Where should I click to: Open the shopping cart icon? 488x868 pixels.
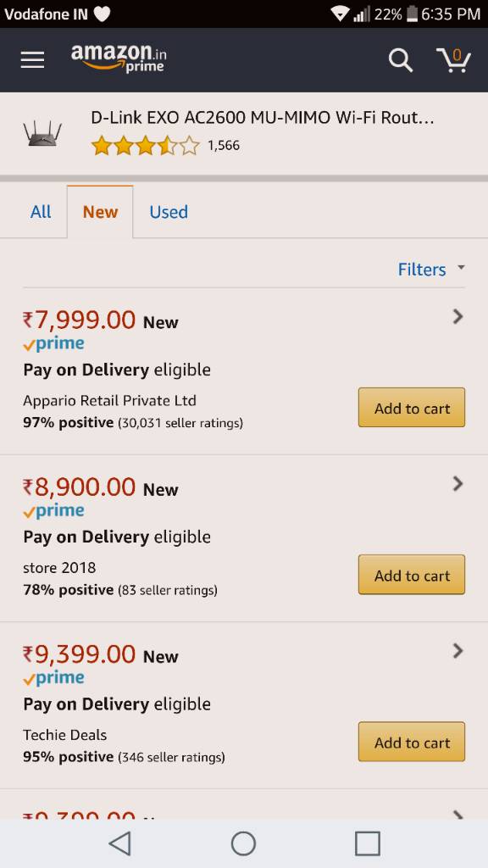coord(453,60)
